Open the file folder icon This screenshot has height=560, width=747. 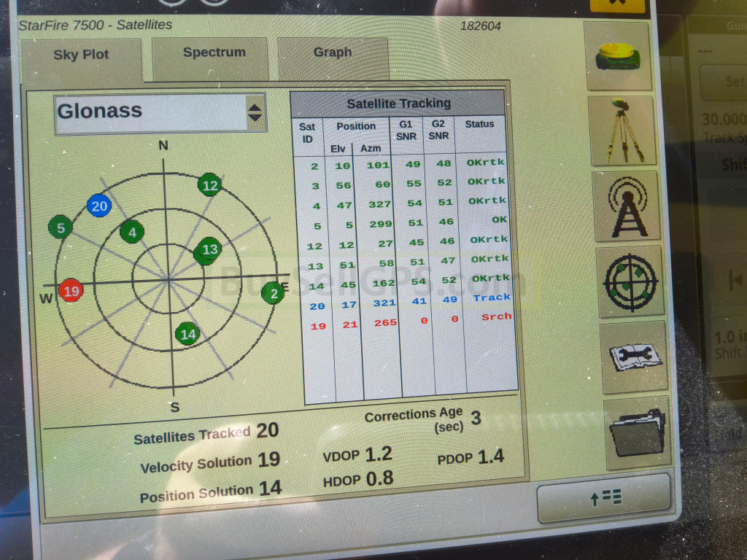click(x=637, y=432)
